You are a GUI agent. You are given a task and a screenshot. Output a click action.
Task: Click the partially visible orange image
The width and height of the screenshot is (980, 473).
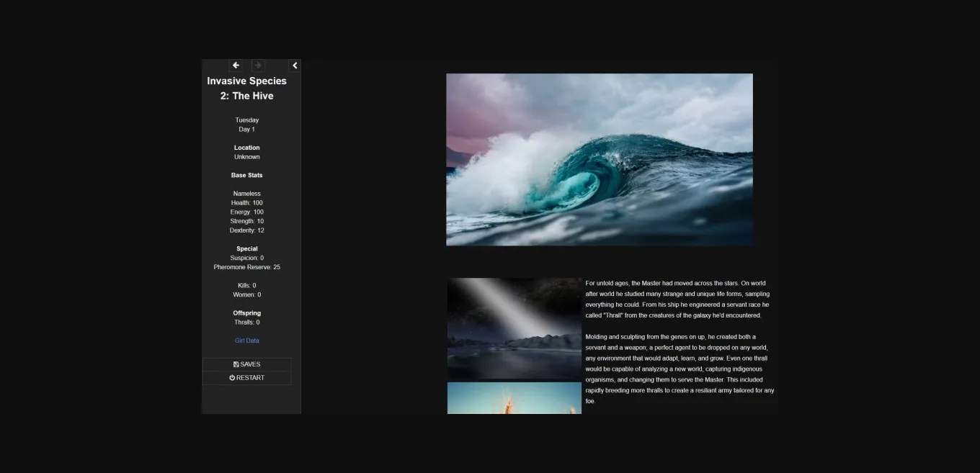[x=514, y=398]
